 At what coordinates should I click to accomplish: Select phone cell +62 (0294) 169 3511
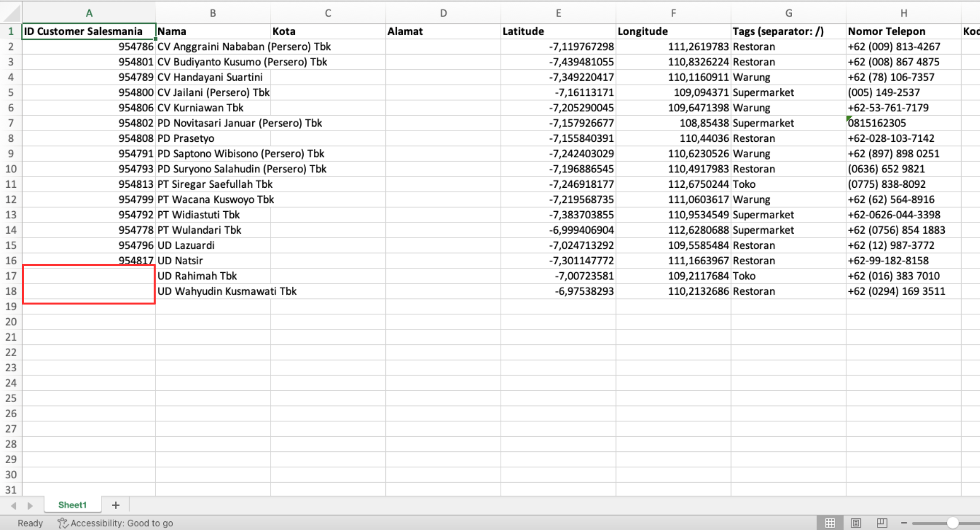point(903,291)
